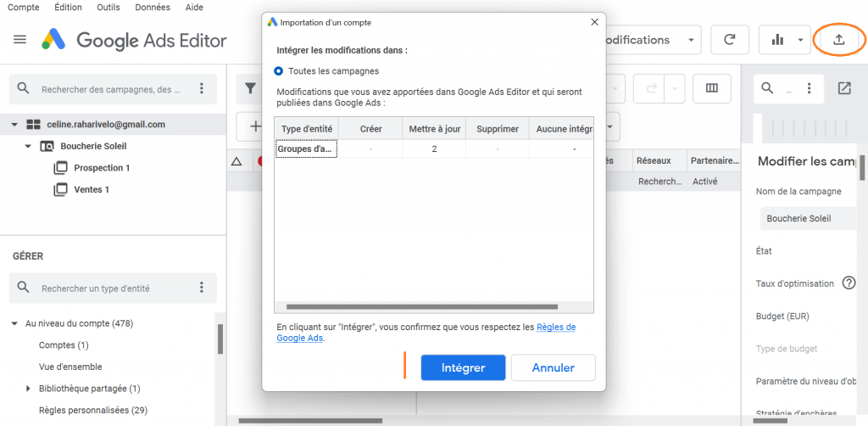Open the campaign search three-dot options

click(x=202, y=88)
